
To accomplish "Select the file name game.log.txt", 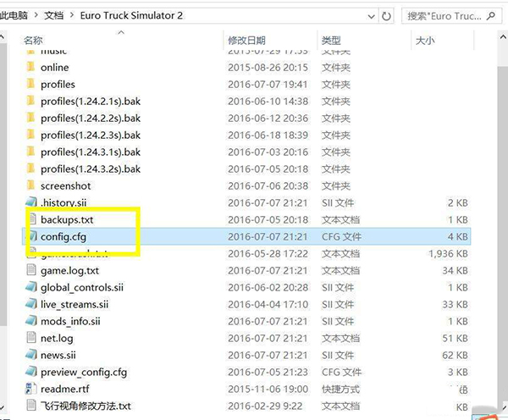I will click(69, 270).
